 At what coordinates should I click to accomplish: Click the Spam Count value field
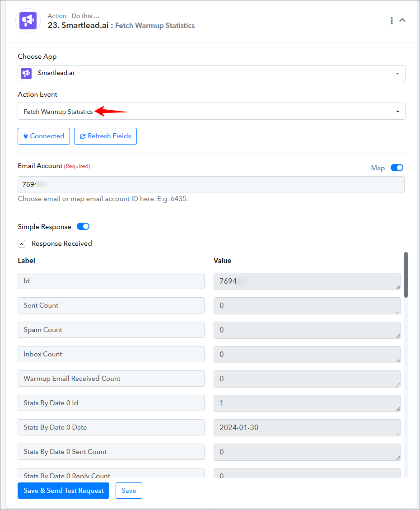point(307,330)
